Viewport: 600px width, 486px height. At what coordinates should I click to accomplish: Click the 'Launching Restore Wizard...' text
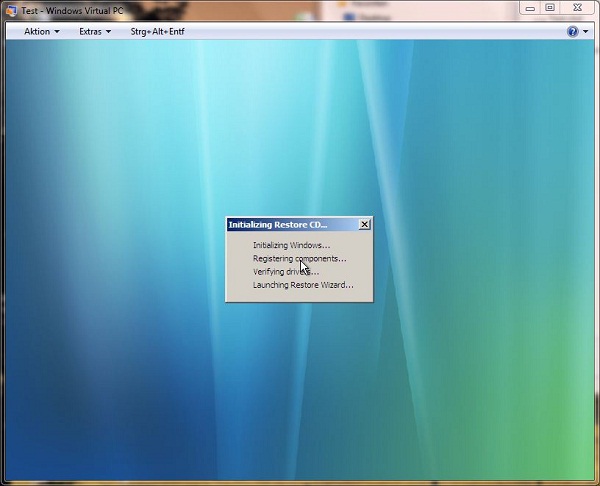[x=303, y=285]
